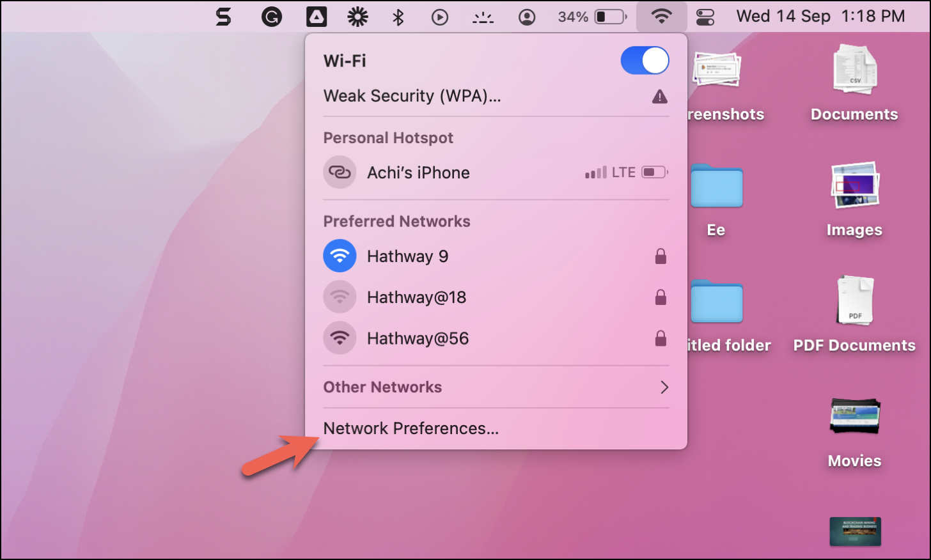Connect to Achi's iPhone hotspot

coord(496,173)
